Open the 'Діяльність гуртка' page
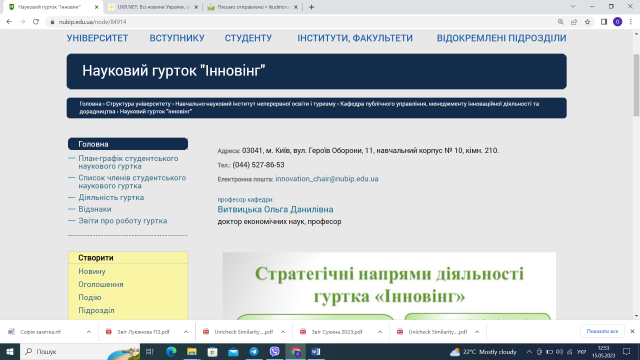This screenshot has width=640, height=360. pos(111,198)
